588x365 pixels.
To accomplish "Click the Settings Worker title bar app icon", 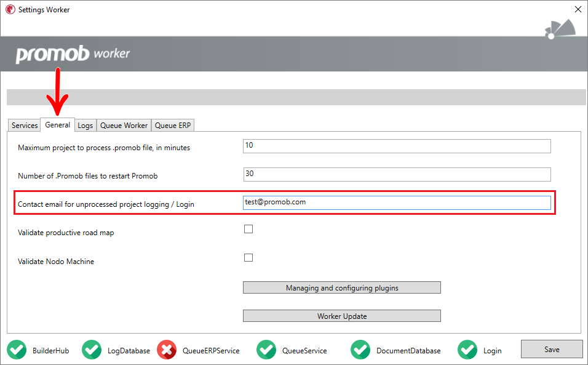I will click(x=10, y=9).
